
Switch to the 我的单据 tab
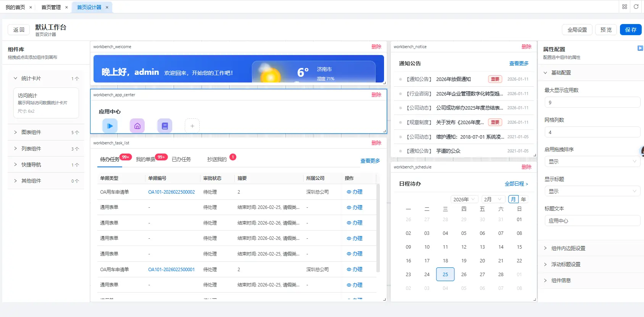click(x=145, y=159)
